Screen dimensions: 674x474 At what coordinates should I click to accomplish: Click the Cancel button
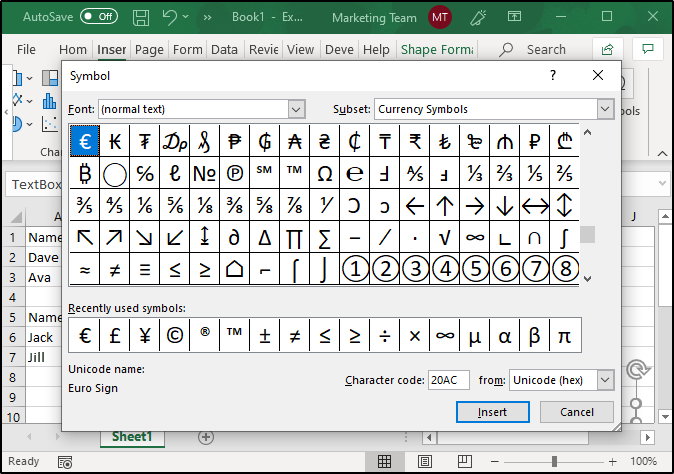576,412
